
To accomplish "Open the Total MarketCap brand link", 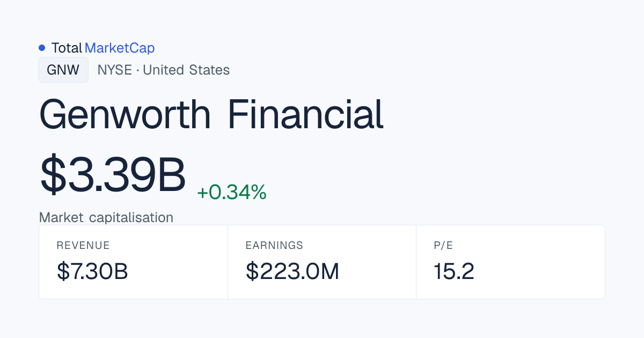I will (103, 48).
